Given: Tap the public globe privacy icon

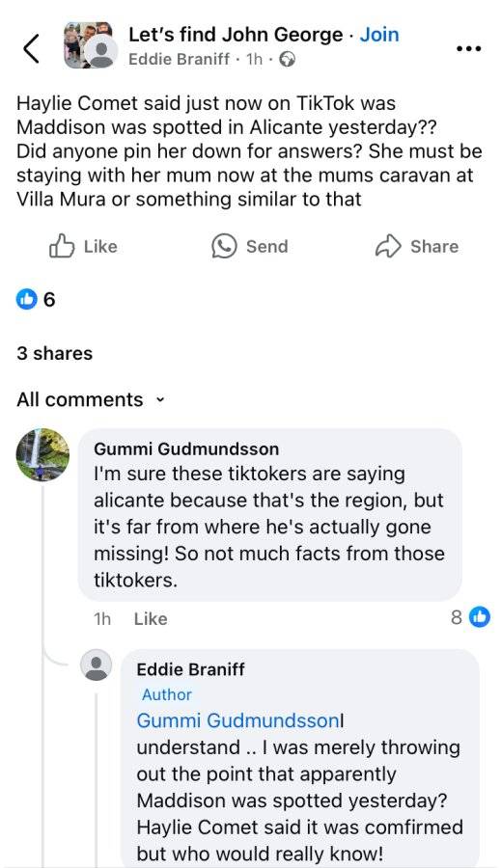Looking at the screenshot, I should (x=287, y=59).
